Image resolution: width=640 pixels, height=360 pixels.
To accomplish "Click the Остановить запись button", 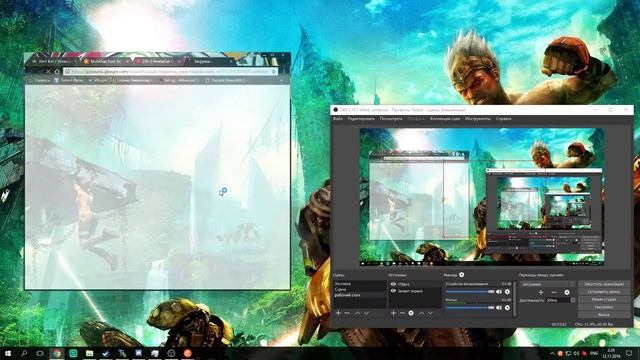I will pyautogui.click(x=604, y=292).
